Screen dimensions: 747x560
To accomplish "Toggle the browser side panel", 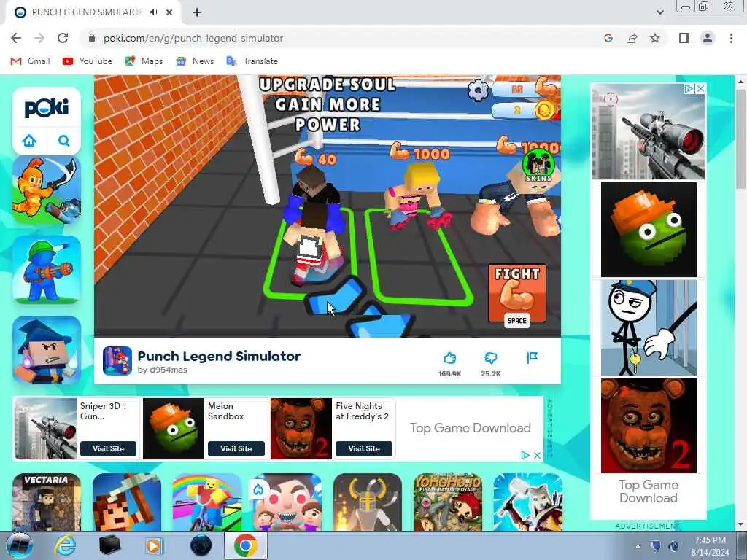I will click(684, 38).
